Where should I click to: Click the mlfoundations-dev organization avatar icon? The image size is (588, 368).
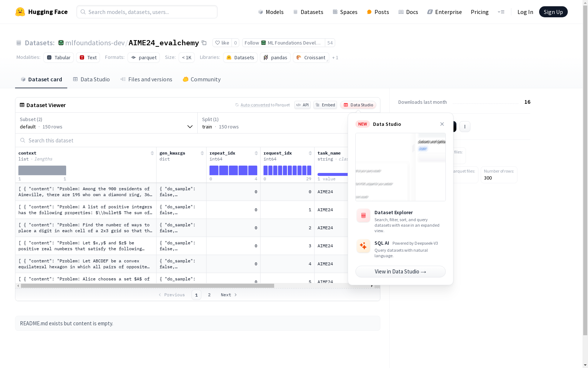[x=61, y=43]
